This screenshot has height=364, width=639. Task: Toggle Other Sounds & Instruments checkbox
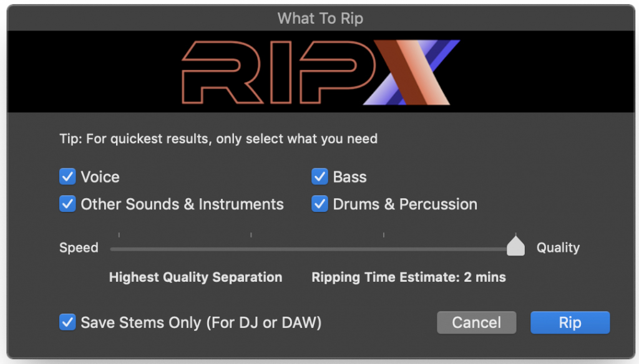[67, 204]
